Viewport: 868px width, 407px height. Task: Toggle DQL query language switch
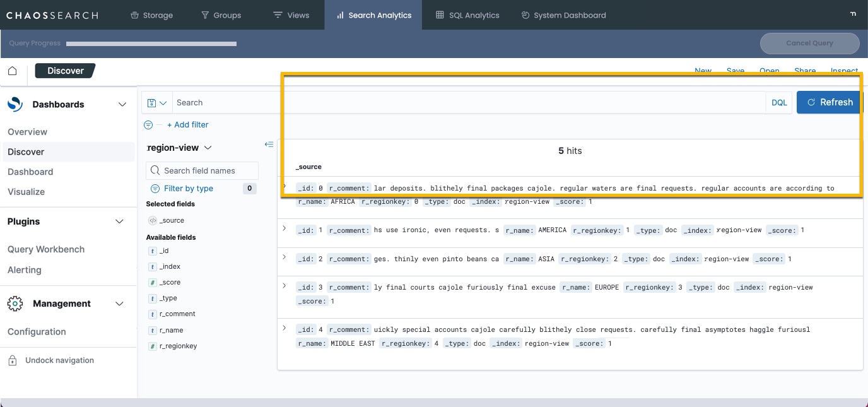pyautogui.click(x=779, y=103)
